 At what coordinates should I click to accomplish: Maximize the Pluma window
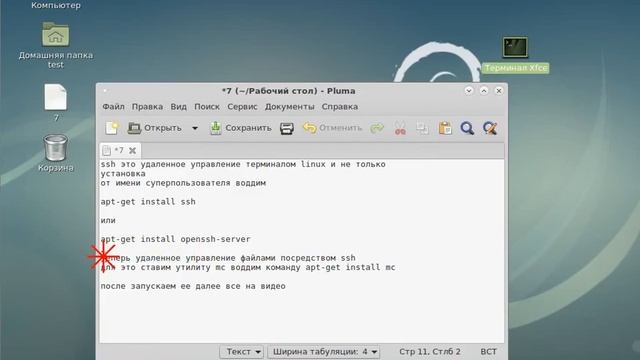coord(484,91)
